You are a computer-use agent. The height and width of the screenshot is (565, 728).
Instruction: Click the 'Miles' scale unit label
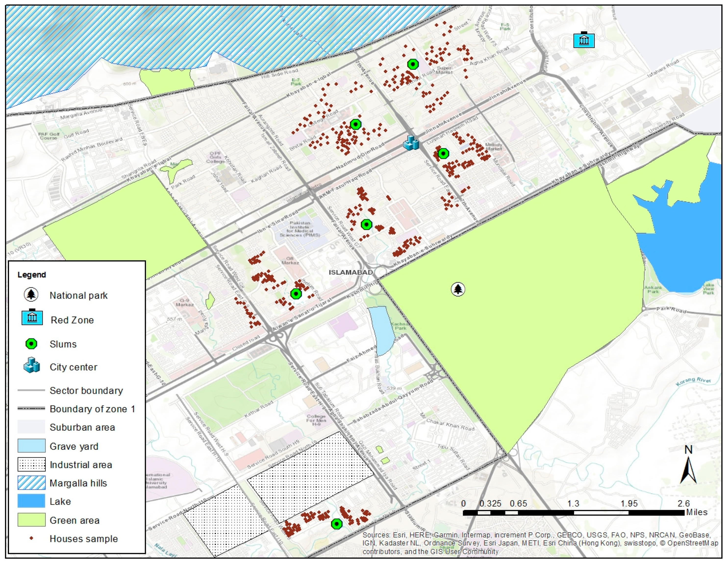click(697, 512)
